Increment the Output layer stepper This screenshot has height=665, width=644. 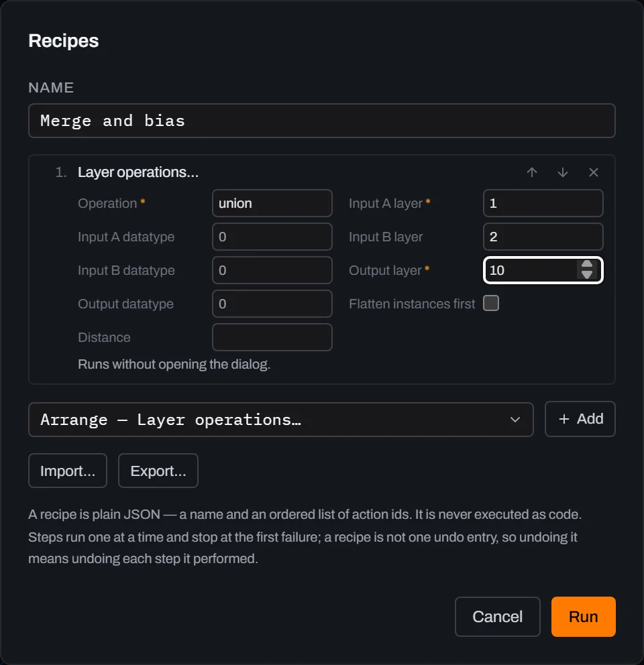(x=587, y=265)
